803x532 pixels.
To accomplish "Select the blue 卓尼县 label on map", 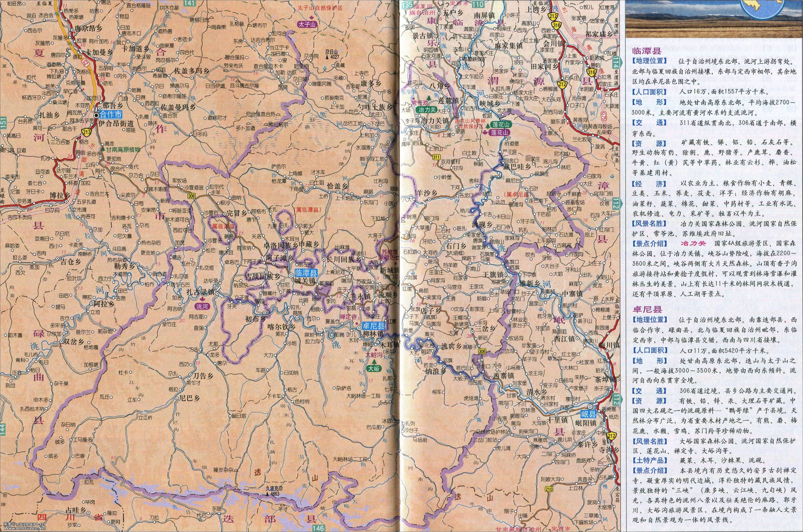I will tap(374, 326).
